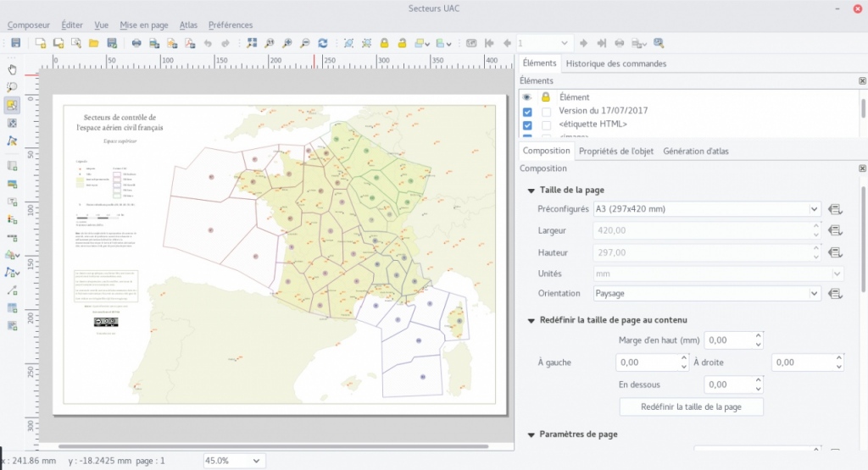
Task: Open the atlas page number combo box
Action: 543,43
